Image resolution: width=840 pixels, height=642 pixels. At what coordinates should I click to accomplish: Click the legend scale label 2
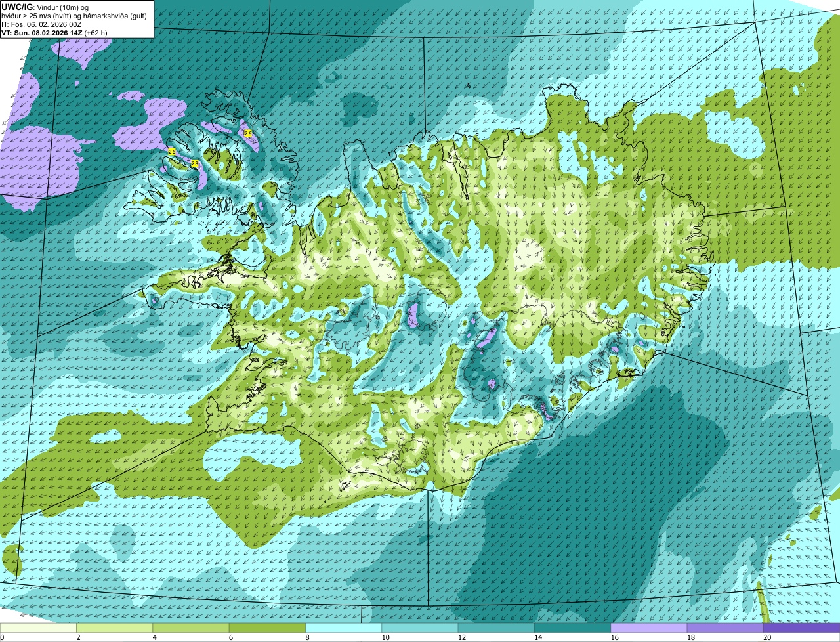point(78,637)
